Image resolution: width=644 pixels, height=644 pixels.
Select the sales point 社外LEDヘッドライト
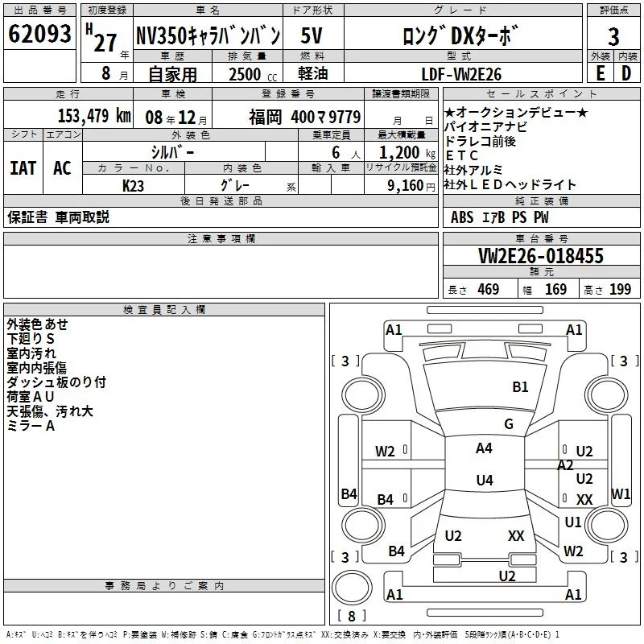[x=510, y=185]
